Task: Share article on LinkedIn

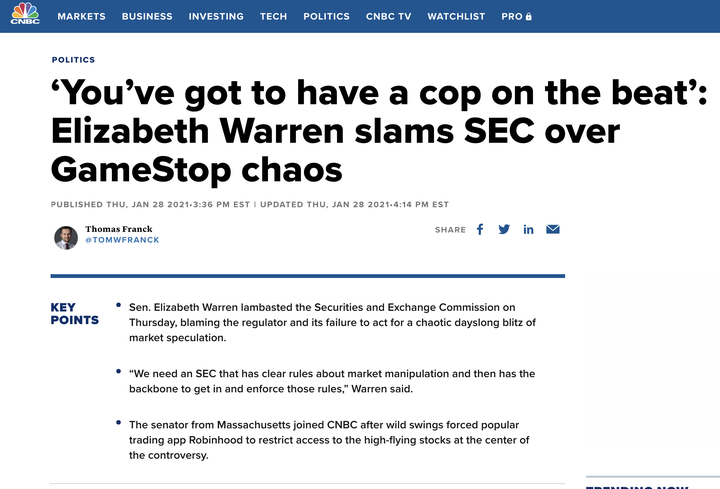Action: [x=528, y=229]
